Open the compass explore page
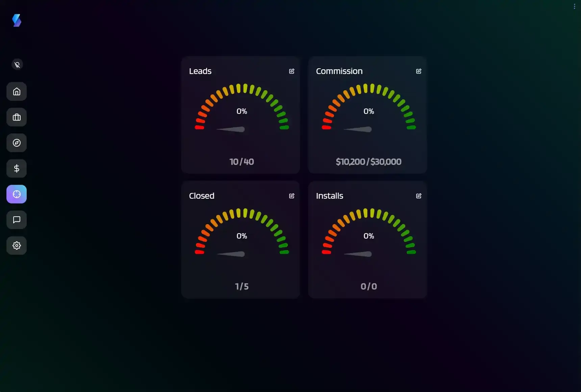The width and height of the screenshot is (581, 392). coord(17,143)
